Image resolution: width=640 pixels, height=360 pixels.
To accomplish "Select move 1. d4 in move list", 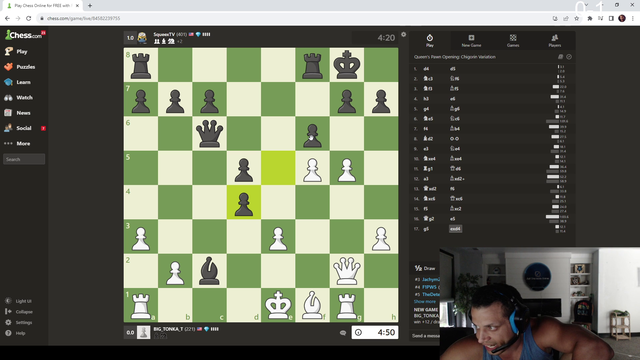I will [426, 69].
